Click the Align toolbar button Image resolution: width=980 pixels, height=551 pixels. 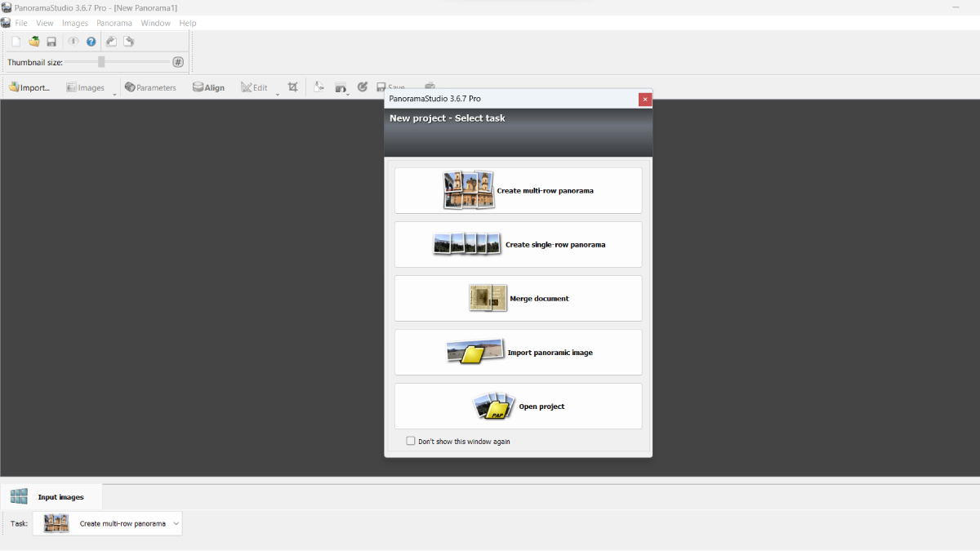(x=208, y=87)
